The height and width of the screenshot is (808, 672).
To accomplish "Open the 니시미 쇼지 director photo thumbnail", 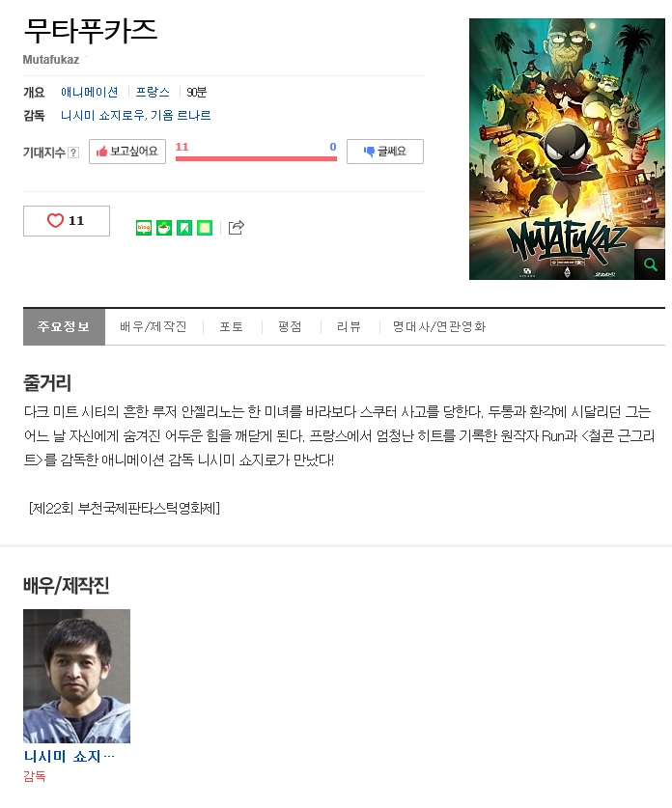I will click(77, 676).
